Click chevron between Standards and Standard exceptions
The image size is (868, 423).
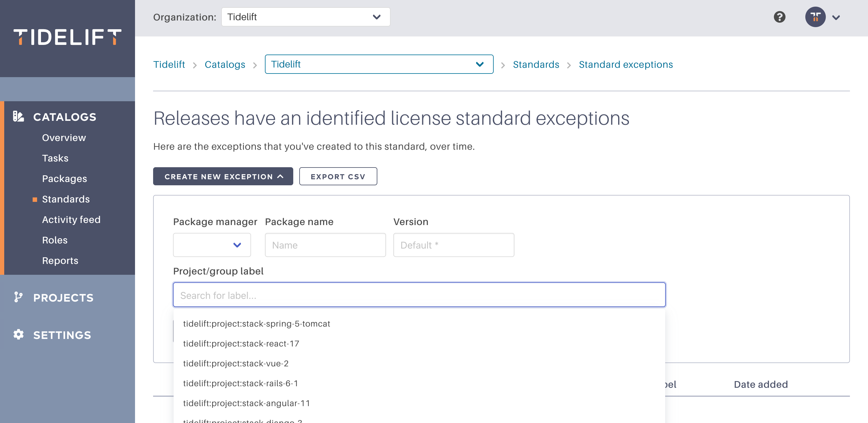[569, 65]
